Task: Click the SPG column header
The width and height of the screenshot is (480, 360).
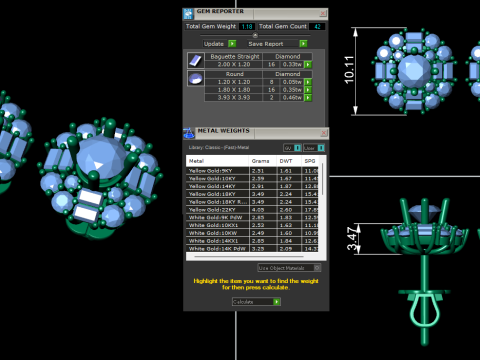Action: click(310, 161)
